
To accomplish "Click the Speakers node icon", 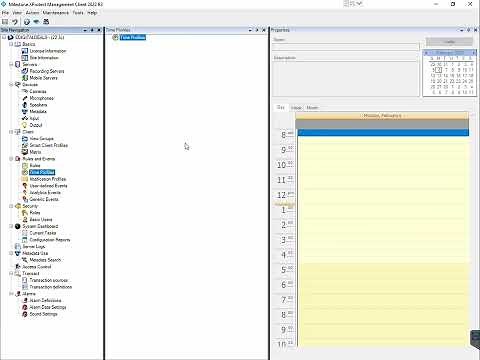I will [25, 105].
